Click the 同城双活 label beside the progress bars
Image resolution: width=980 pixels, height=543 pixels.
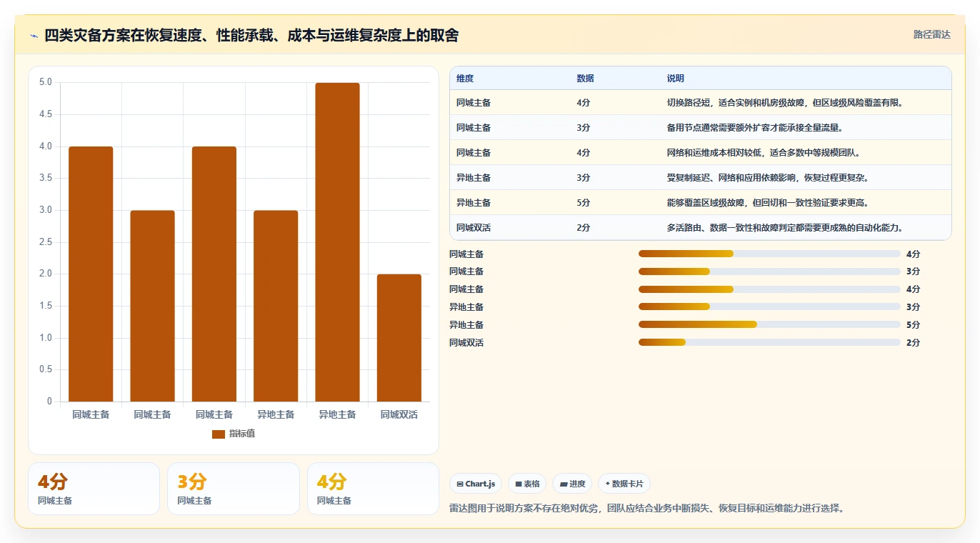[x=466, y=343]
